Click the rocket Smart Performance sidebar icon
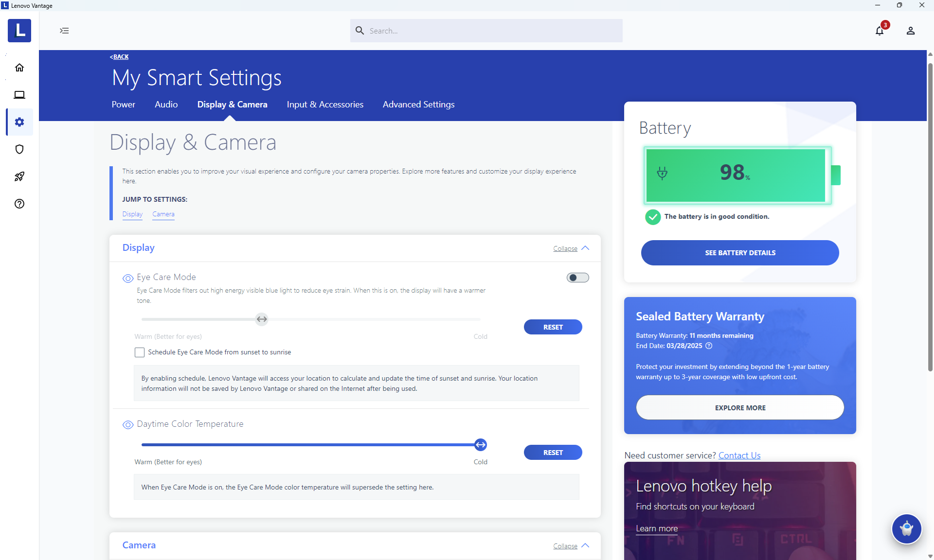934x560 pixels. tap(19, 176)
